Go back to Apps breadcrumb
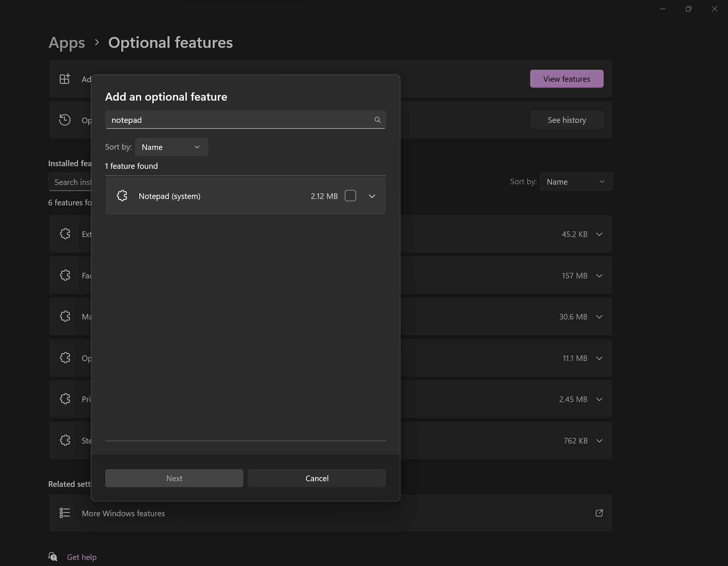This screenshot has height=566, width=728. [67, 43]
